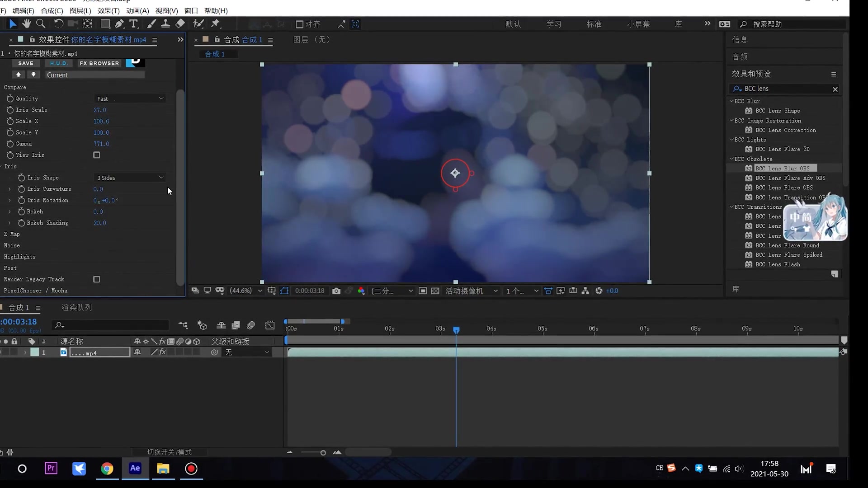Open Premiere Pro from the taskbar
Image resolution: width=868 pixels, height=488 pixels.
51,469
